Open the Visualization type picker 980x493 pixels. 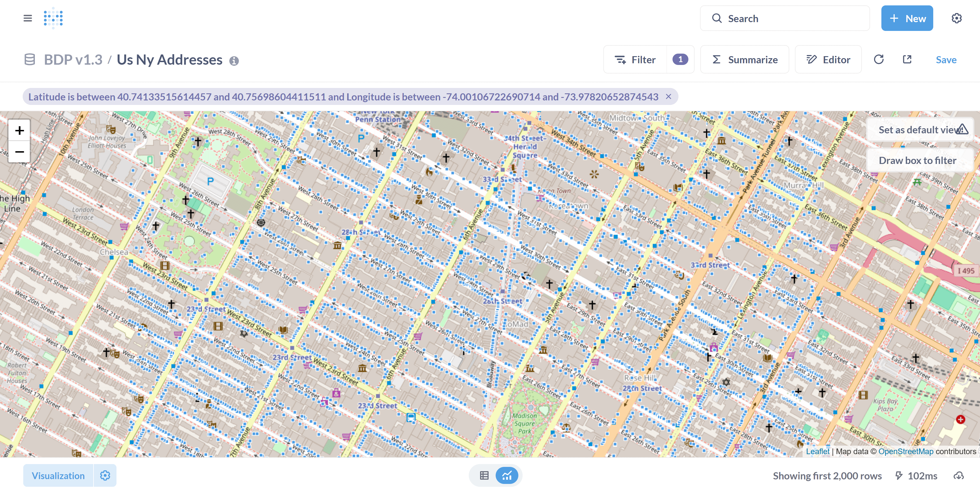[58, 475]
